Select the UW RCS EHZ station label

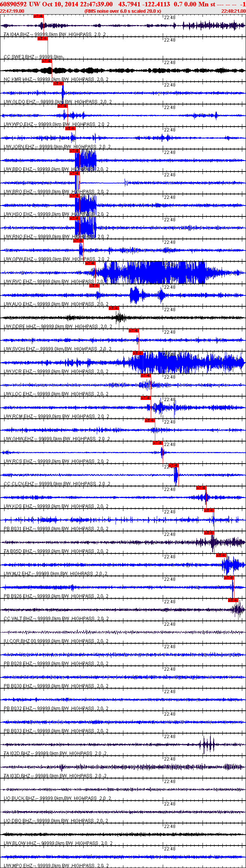click(18, 461)
